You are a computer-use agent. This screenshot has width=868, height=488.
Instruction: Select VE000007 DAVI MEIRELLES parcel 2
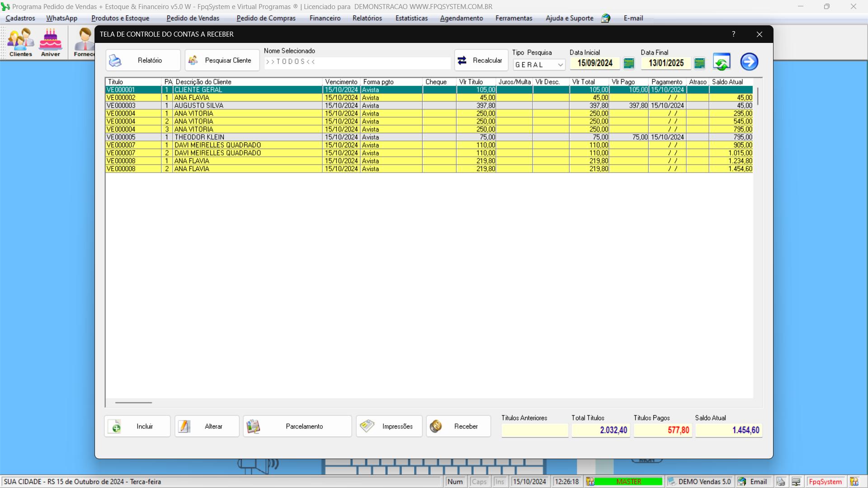429,153
